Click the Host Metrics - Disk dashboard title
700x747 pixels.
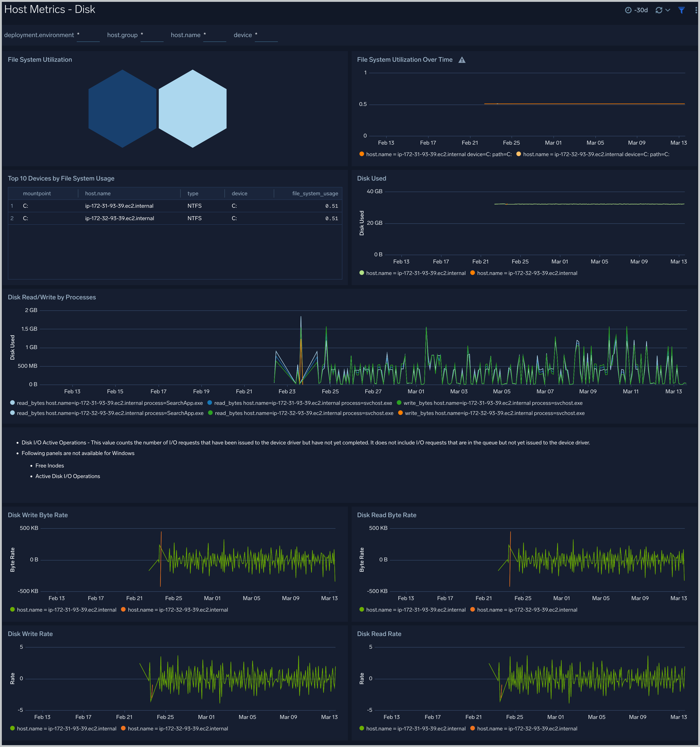pos(50,9)
